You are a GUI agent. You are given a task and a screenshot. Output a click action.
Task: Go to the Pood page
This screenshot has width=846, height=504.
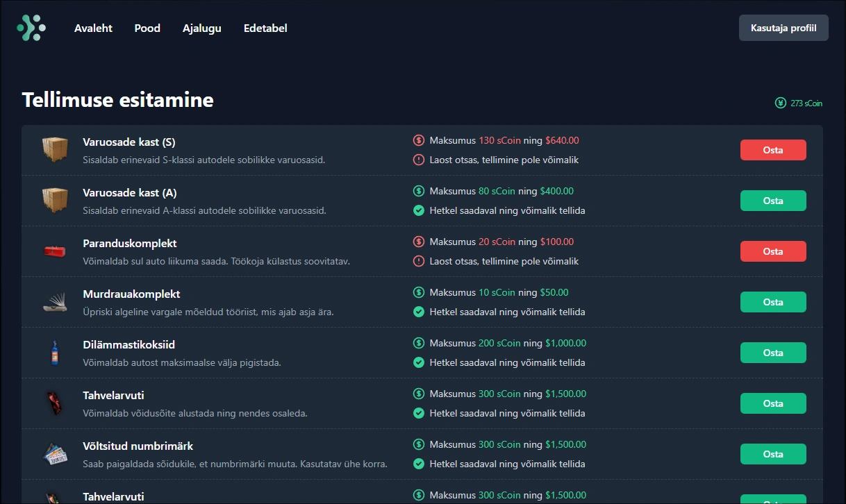pos(147,28)
